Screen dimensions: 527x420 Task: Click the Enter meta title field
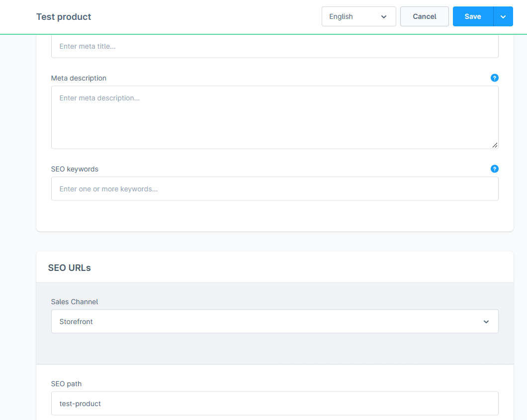[x=274, y=46]
